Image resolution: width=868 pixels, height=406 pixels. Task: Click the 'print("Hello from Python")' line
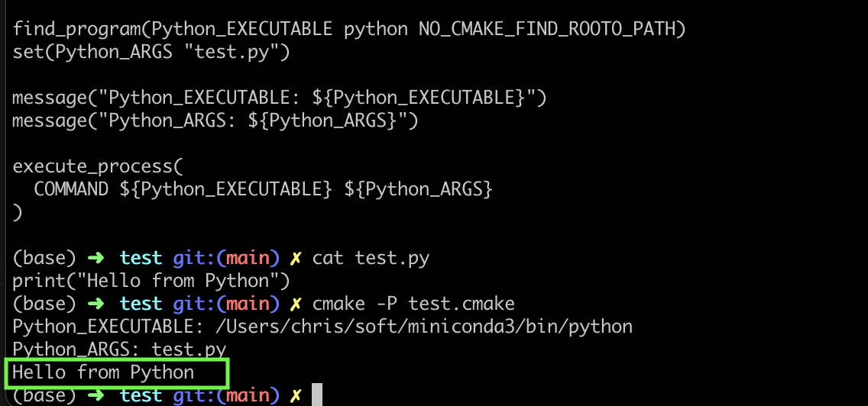pos(151,281)
